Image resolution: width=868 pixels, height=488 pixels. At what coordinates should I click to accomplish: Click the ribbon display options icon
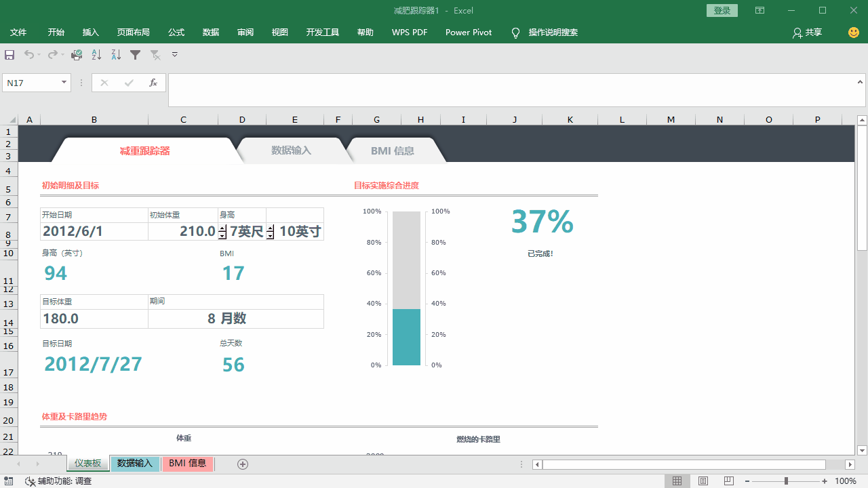point(760,11)
